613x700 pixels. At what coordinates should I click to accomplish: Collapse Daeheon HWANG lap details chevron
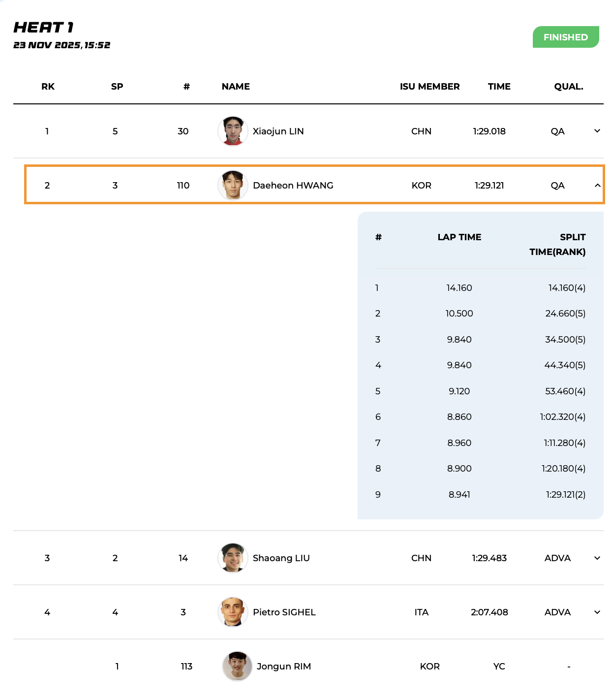[x=597, y=185]
